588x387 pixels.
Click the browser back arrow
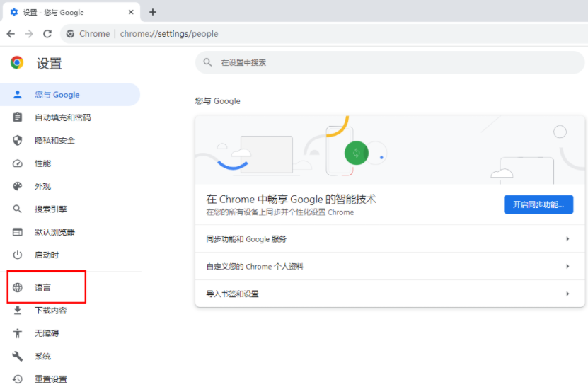11,34
